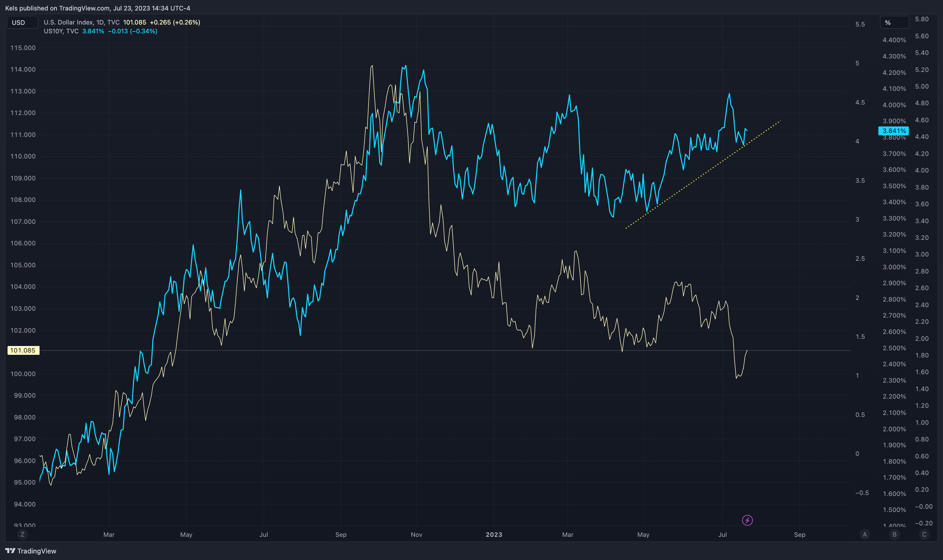Click the −0.013 (−0.34%) change value
This screenshot has width=943, height=560.
pos(132,31)
